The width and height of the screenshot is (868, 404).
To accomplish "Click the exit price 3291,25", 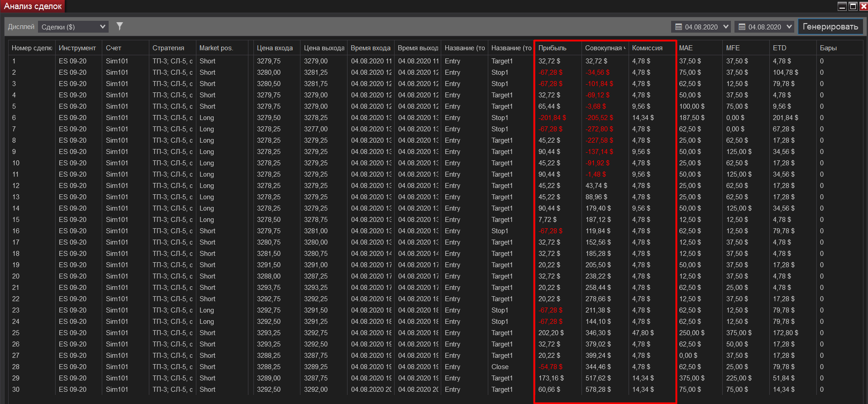I will pos(316,322).
